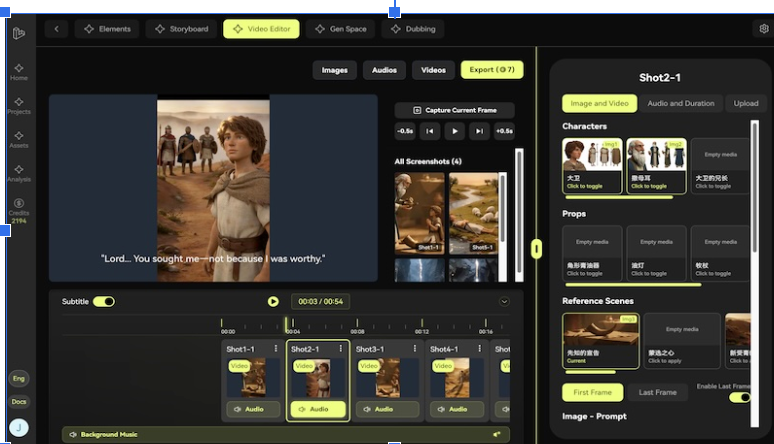Toggle the first Props card
Screen dimensions: 774x444
(x=592, y=253)
